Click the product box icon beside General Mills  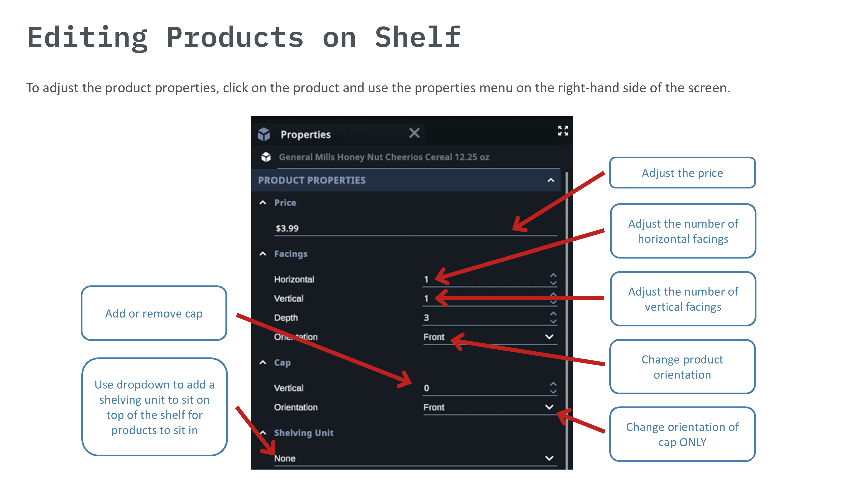[266, 157]
